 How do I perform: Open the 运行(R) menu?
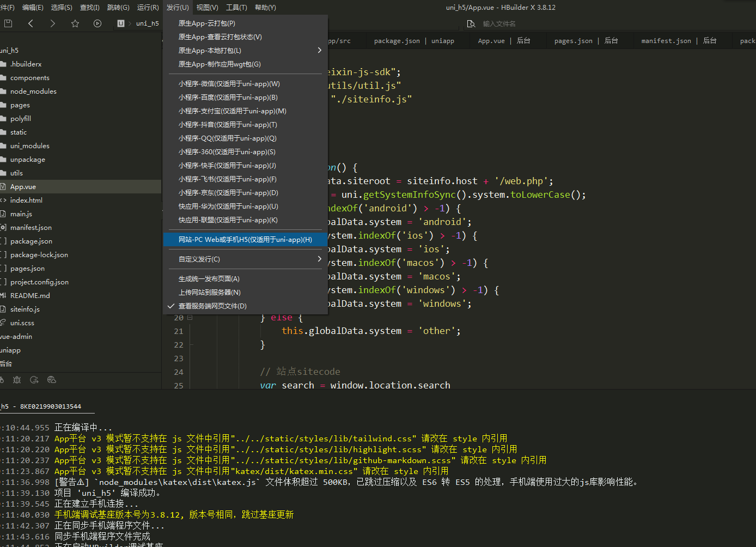(148, 8)
